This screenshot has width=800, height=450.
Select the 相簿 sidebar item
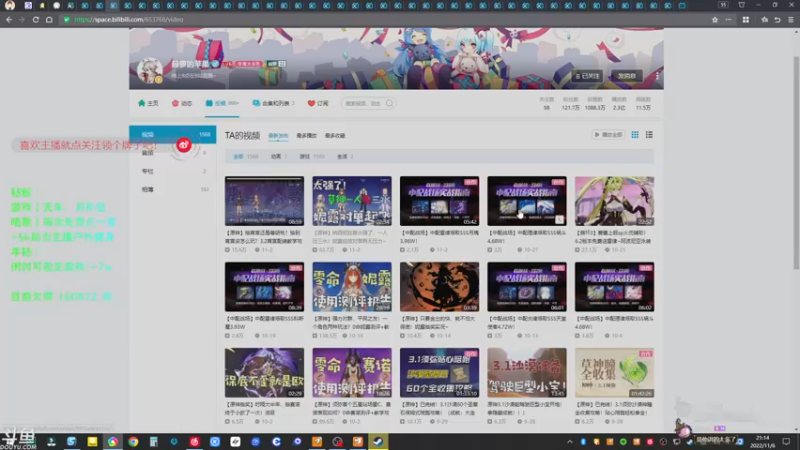click(x=172, y=189)
